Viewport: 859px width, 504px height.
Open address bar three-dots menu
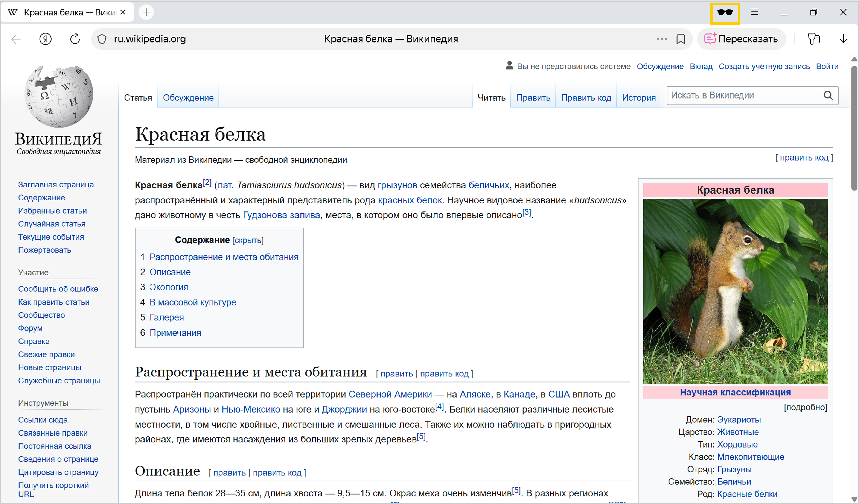(x=662, y=39)
